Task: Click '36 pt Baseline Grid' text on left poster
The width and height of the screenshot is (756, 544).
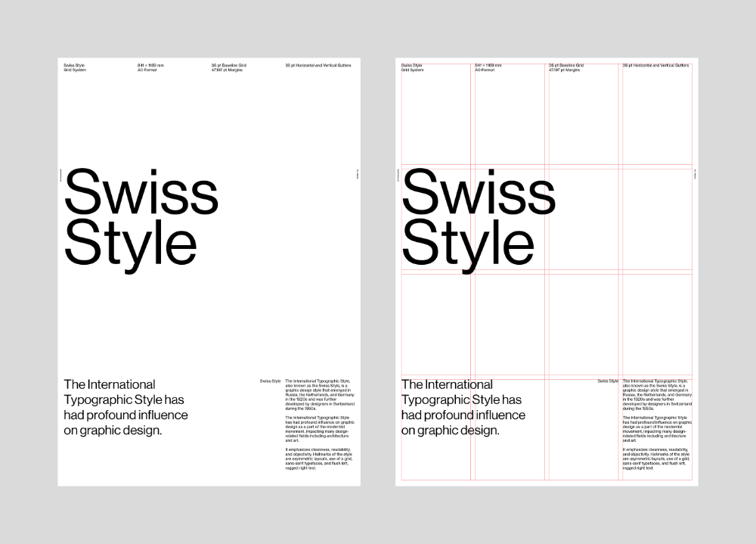Action: 229,66
